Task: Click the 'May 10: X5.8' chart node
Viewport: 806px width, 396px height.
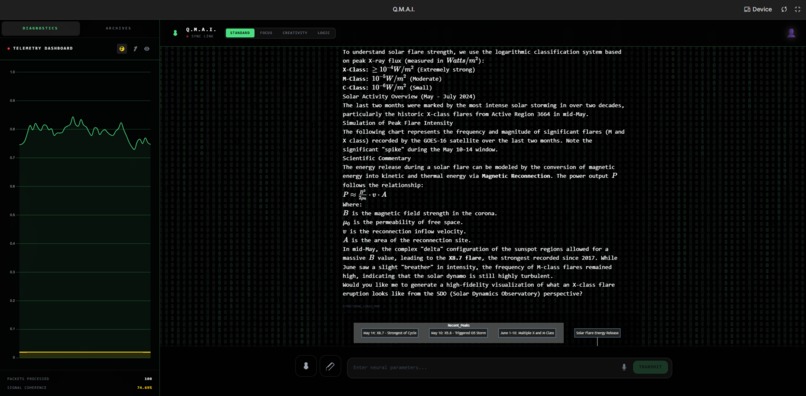Action: pyautogui.click(x=458, y=333)
